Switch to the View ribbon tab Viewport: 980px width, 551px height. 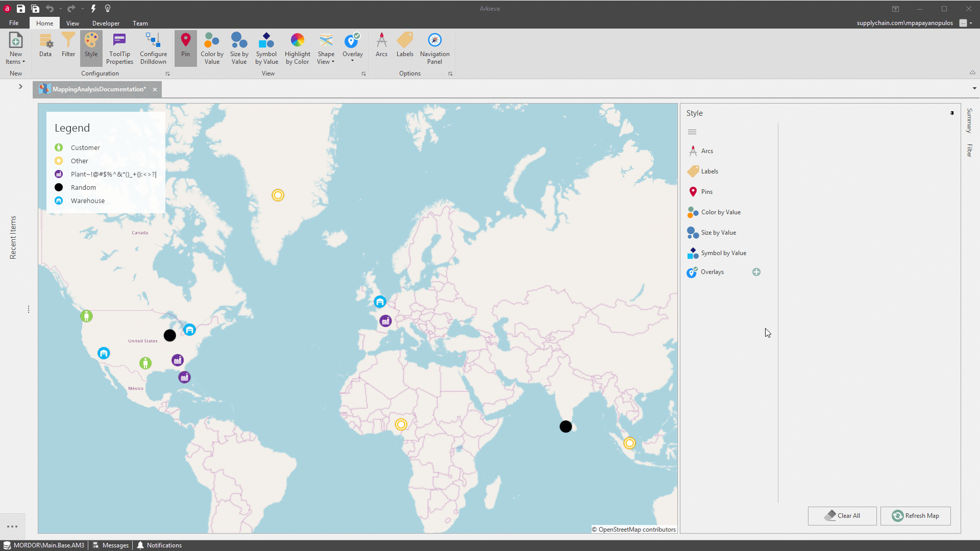[x=72, y=23]
